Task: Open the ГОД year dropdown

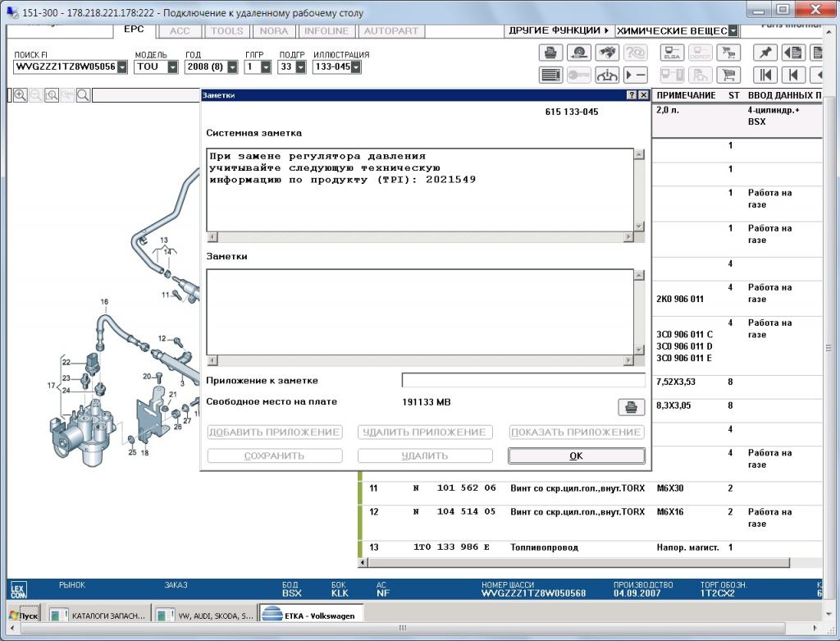Action: tap(232, 67)
